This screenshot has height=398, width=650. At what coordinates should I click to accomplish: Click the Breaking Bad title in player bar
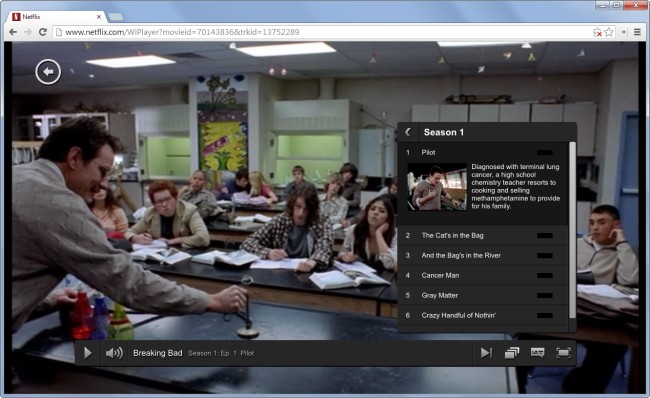[158, 353]
